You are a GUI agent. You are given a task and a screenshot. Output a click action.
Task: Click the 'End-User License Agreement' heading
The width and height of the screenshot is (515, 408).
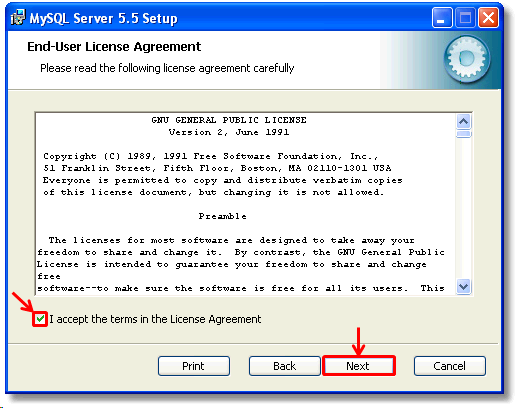click(114, 47)
